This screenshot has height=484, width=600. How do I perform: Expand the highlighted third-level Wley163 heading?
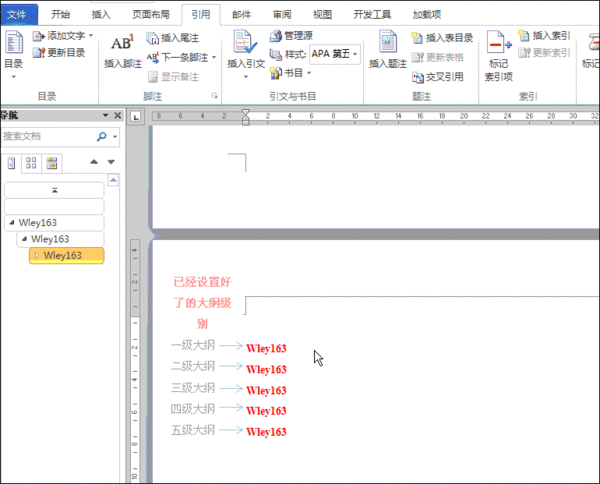[x=37, y=255]
